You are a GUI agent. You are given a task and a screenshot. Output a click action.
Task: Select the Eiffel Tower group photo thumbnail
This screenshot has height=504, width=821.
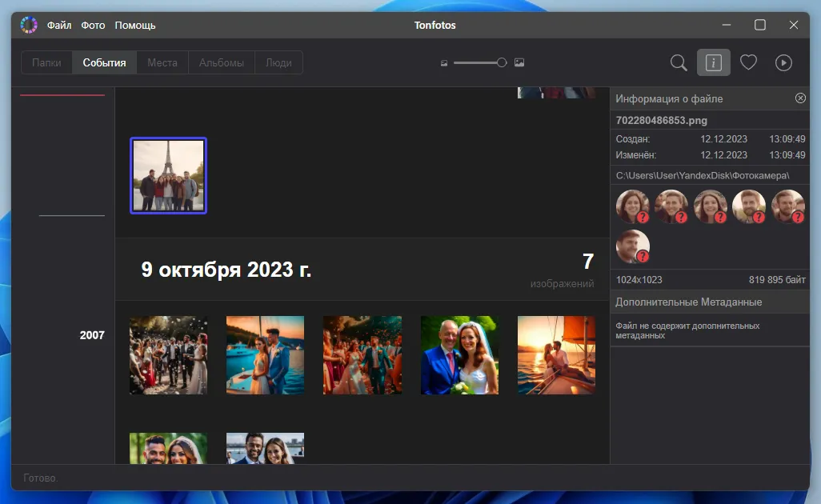[168, 175]
